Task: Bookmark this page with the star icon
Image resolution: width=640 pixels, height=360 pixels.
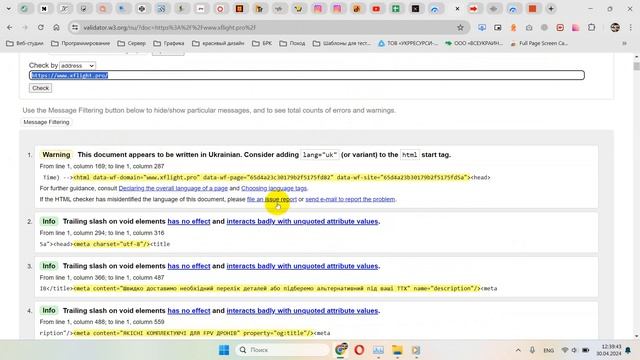Action: (x=460, y=27)
